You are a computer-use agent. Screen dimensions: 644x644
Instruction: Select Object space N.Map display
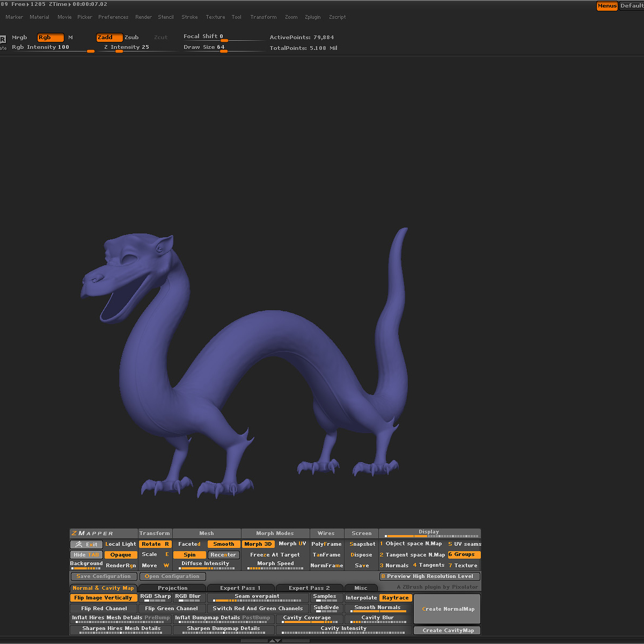coord(412,544)
